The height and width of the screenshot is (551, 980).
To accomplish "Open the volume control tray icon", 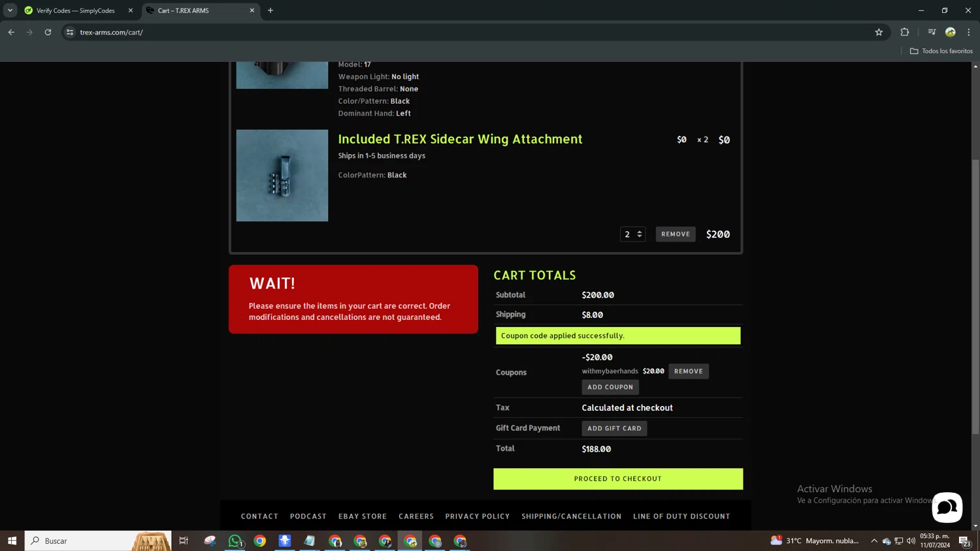I will pos(911,541).
